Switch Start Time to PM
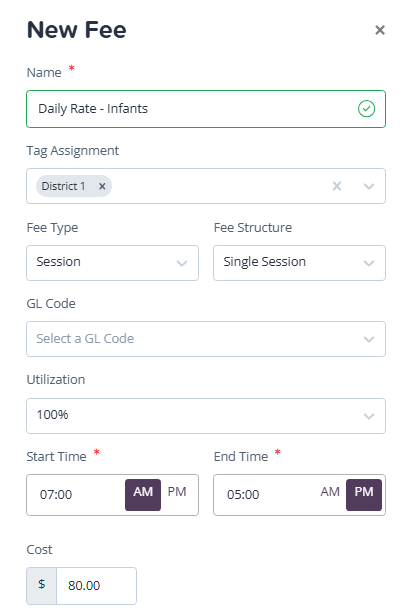Image resolution: width=406 pixels, height=610 pixels. point(177,492)
